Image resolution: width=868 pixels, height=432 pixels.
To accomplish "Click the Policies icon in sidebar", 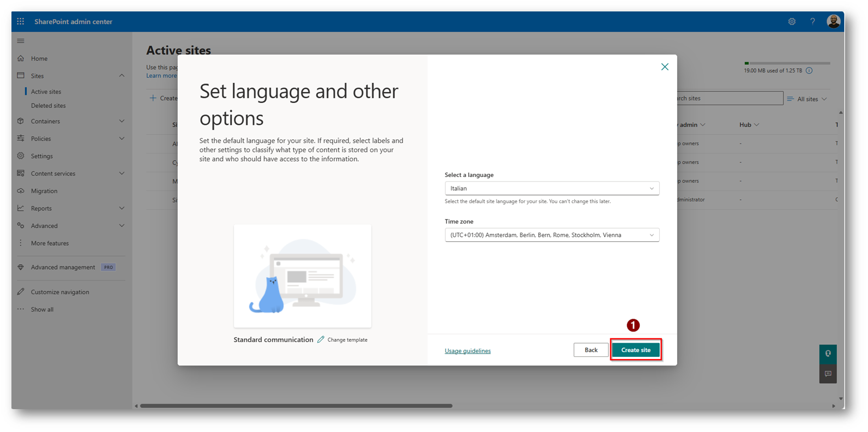I will click(21, 138).
